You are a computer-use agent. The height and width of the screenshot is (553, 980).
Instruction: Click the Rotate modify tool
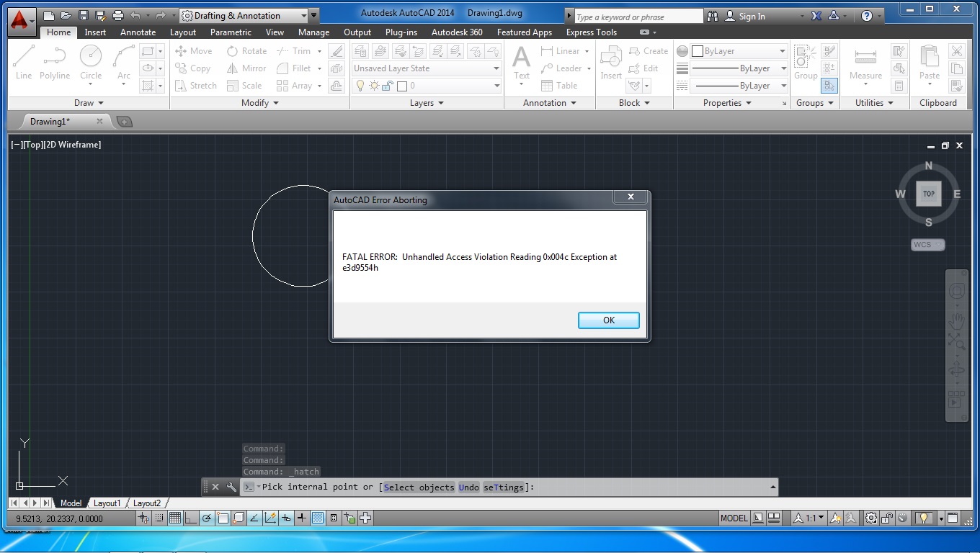point(246,51)
